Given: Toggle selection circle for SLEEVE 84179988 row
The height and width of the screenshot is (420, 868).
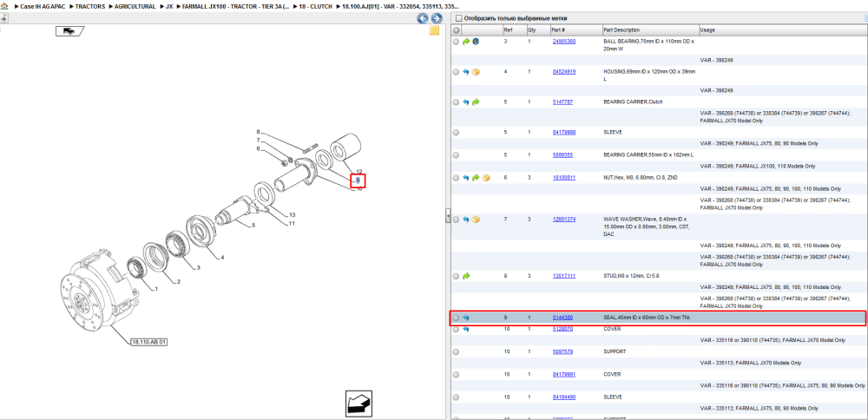Looking at the screenshot, I should coord(457,133).
